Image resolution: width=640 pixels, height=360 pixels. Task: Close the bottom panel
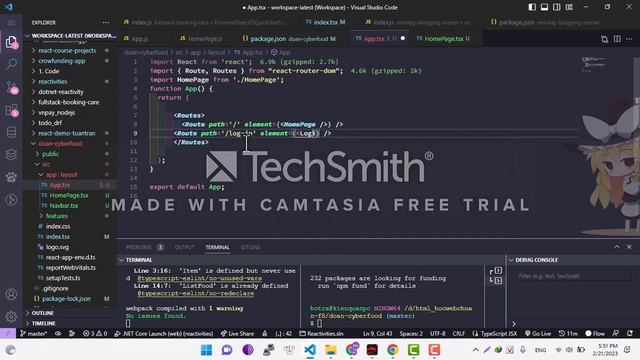(629, 247)
